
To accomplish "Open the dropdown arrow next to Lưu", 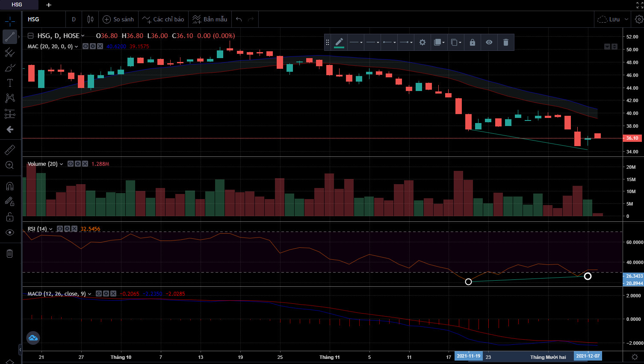I will [x=626, y=19].
